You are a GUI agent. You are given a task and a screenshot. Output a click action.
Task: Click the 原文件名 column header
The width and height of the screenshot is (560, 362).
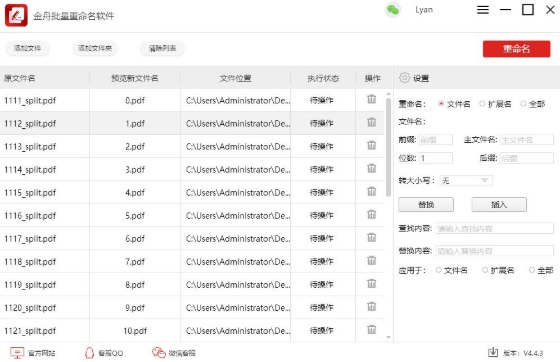pyautogui.click(x=20, y=78)
